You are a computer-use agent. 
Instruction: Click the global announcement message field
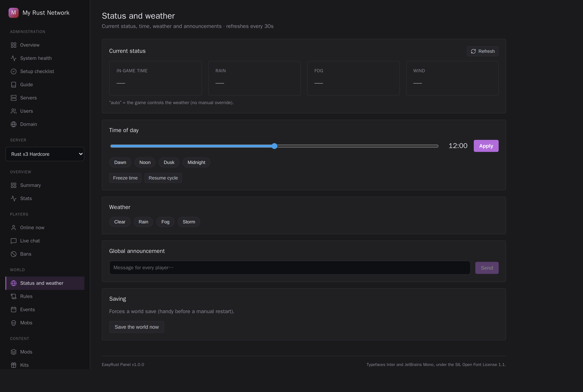(x=290, y=268)
